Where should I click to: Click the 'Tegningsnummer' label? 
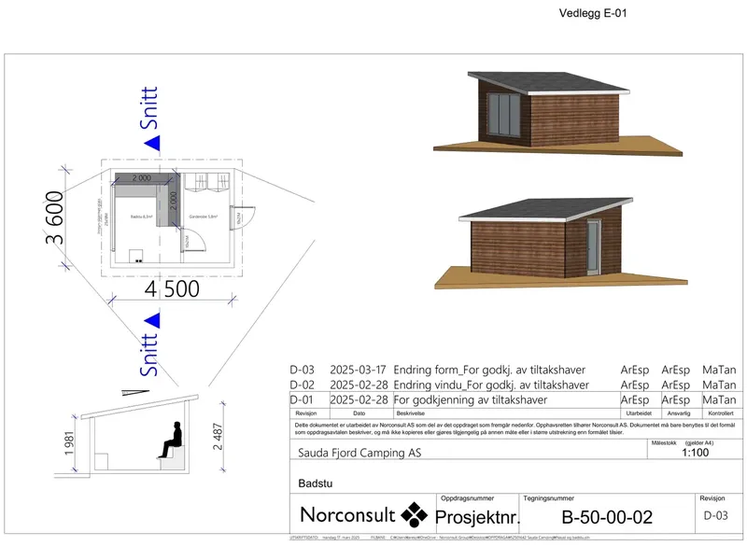click(548, 498)
